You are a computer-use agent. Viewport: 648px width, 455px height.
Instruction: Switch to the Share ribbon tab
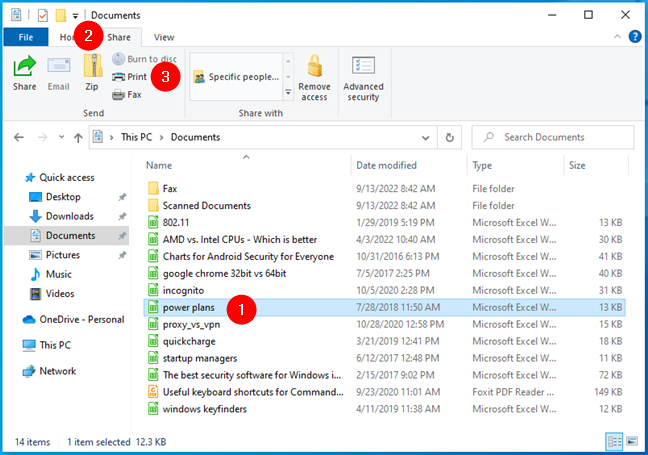[x=119, y=37]
